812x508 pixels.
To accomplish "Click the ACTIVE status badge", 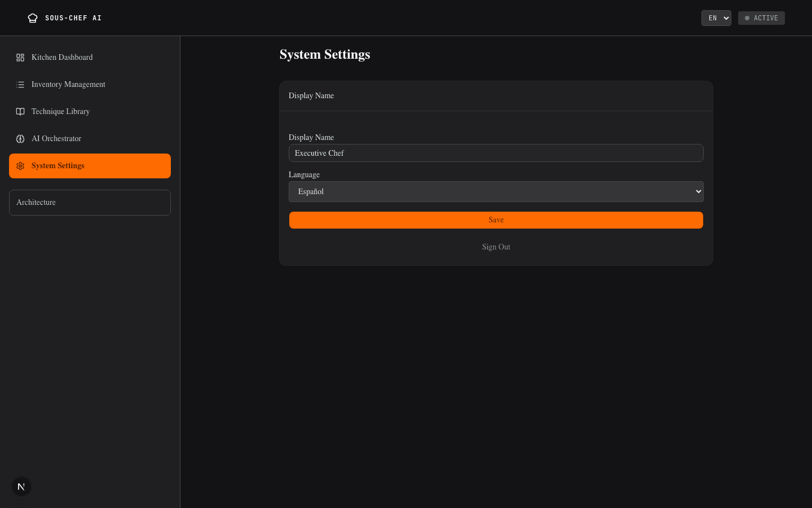I will point(761,18).
